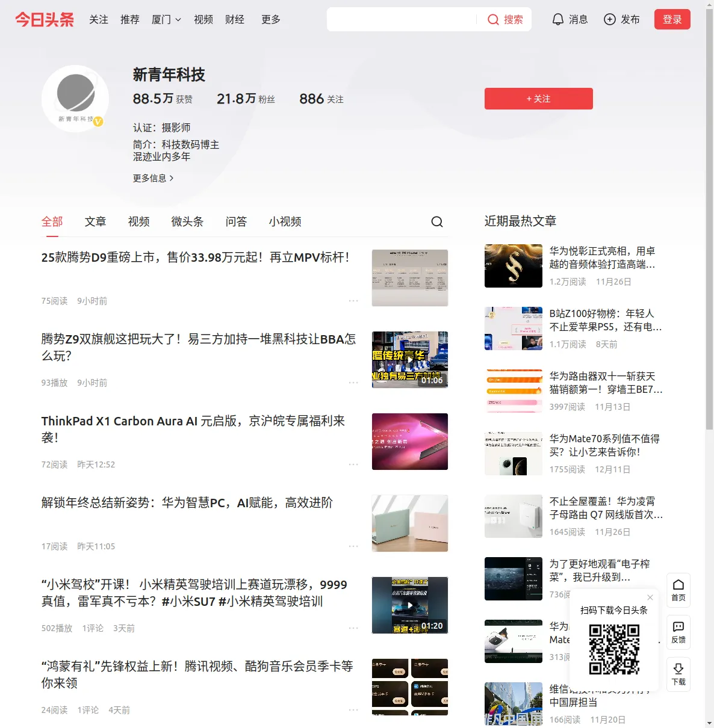Expand the 厦门 city dropdown
This screenshot has height=728, width=714.
pyautogui.click(x=167, y=20)
